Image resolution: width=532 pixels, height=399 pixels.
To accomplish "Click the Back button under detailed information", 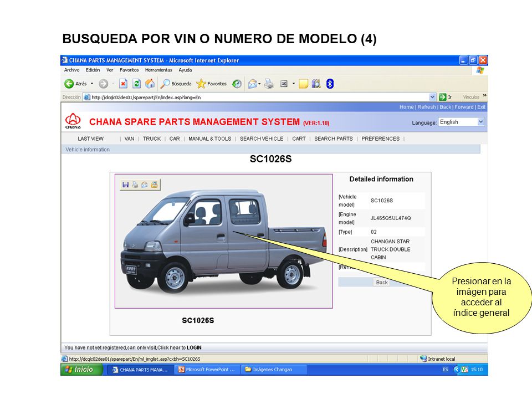I will click(382, 282).
